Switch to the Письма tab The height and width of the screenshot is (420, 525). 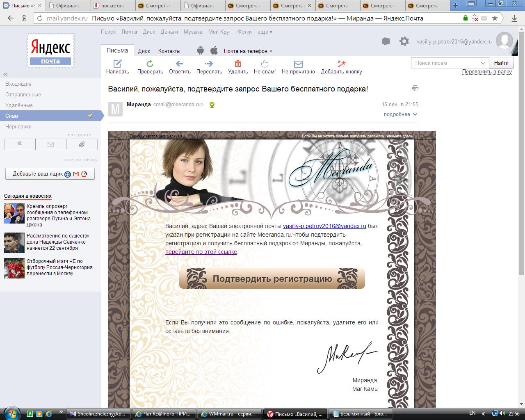pos(117,50)
